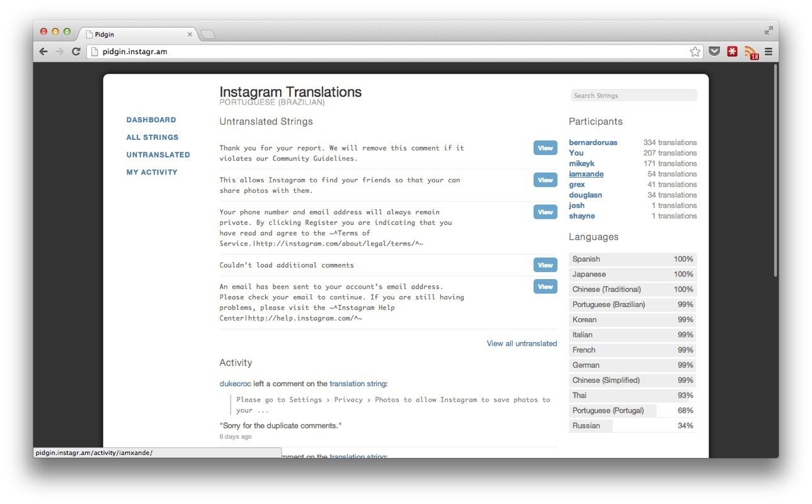Close the Pidgin browser tab

pos(190,35)
